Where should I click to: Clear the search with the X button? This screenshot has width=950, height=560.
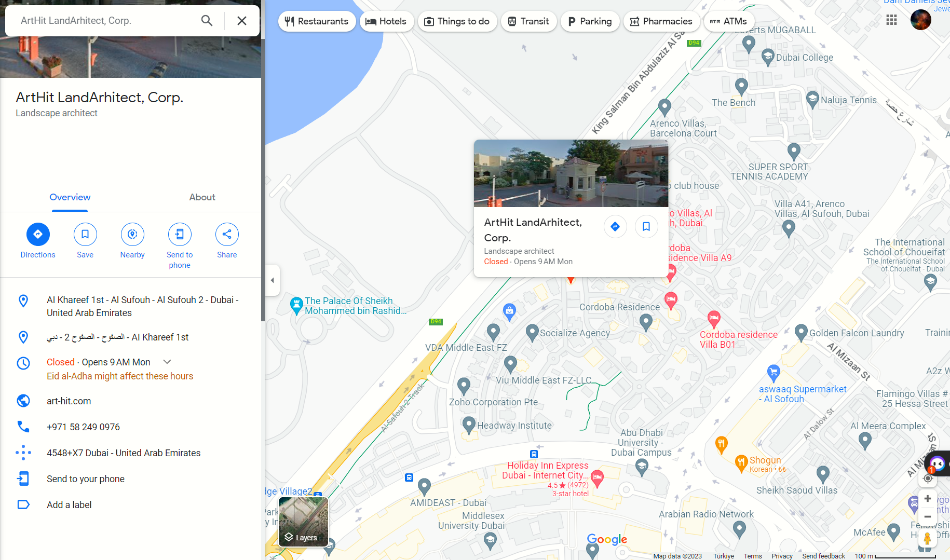(x=242, y=21)
